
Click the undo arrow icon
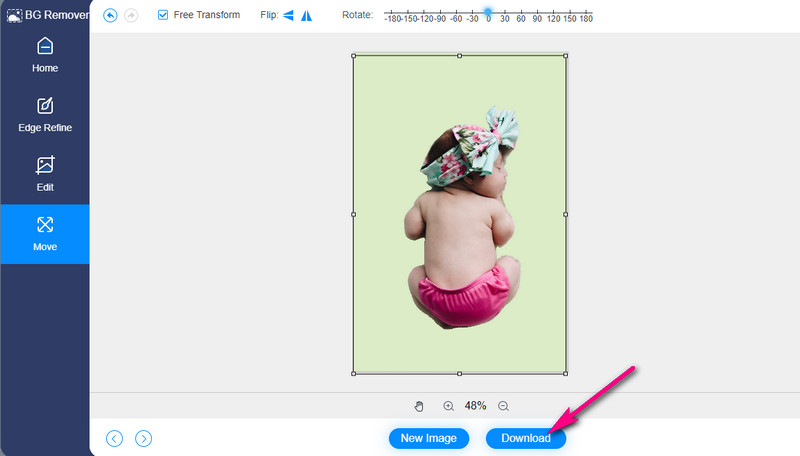pos(110,16)
